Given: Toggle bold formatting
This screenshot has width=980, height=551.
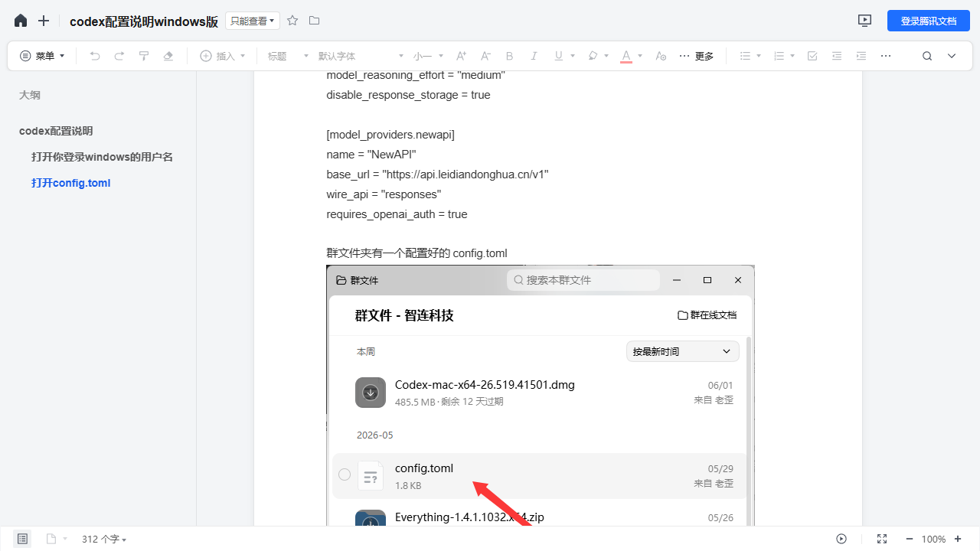Looking at the screenshot, I should [510, 56].
